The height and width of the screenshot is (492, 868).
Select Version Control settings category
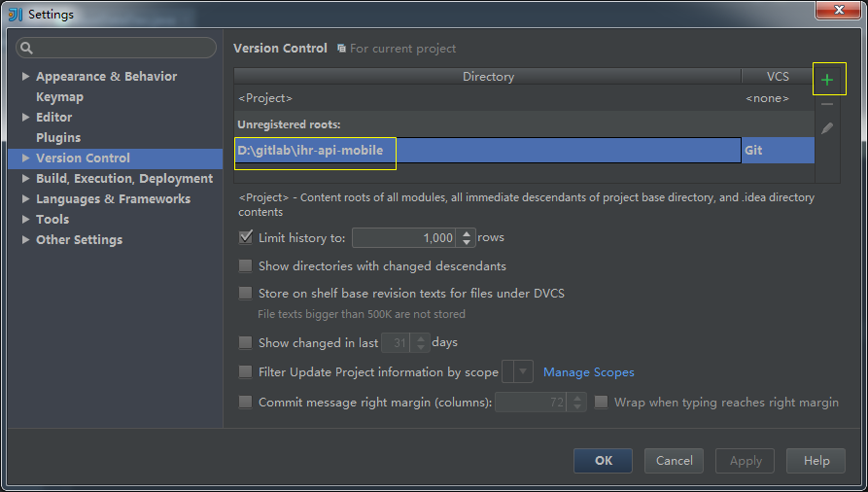click(x=83, y=158)
